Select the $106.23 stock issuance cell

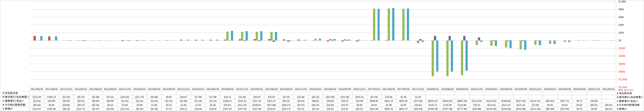pos(52,97)
